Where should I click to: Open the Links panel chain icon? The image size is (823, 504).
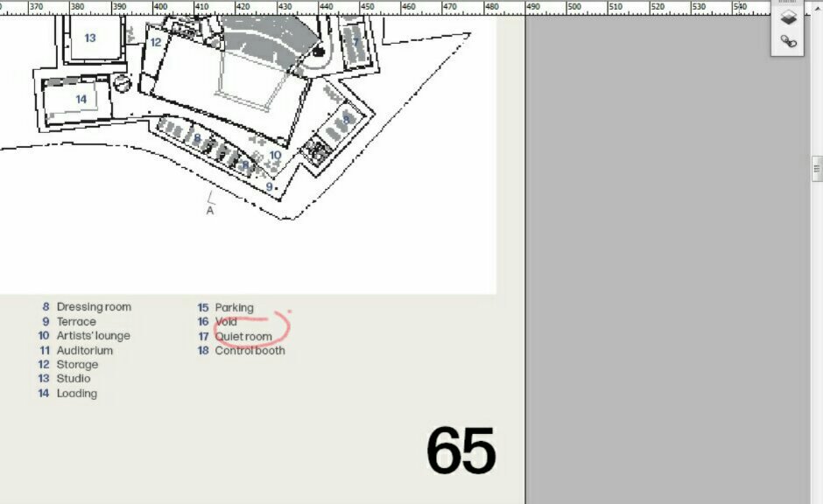pos(788,41)
